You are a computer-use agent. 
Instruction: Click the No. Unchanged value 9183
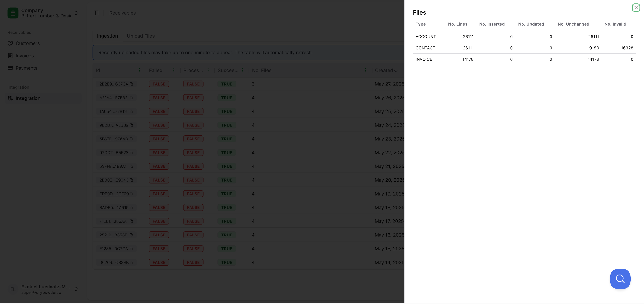pos(594,48)
